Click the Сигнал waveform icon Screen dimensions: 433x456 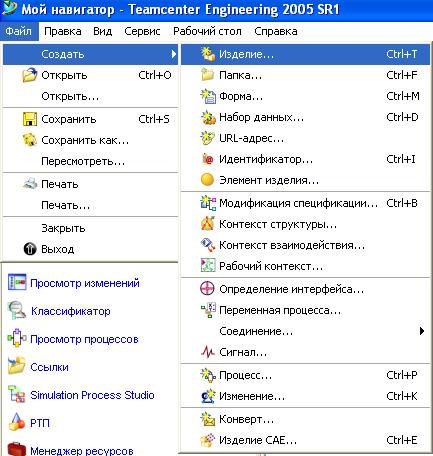click(208, 352)
